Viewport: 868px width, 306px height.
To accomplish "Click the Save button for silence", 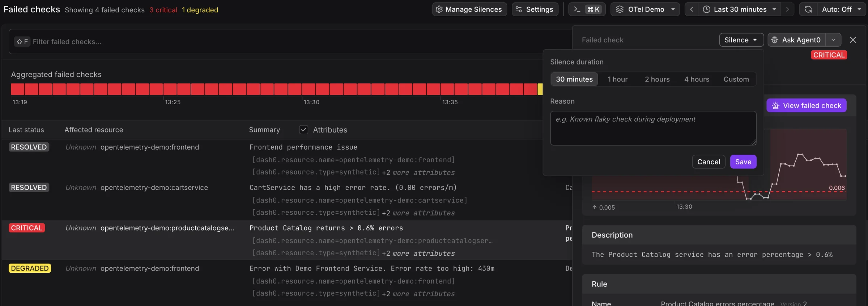I will coord(743,162).
